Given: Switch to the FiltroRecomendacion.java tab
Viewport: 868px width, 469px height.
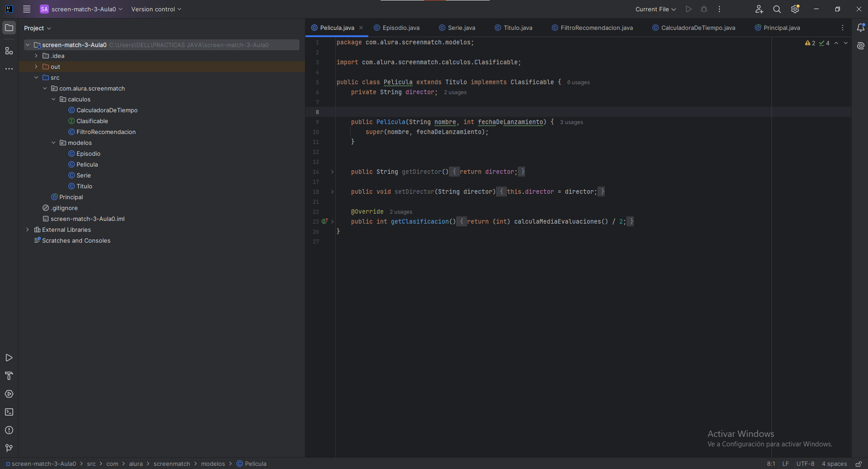Looking at the screenshot, I should [592, 28].
